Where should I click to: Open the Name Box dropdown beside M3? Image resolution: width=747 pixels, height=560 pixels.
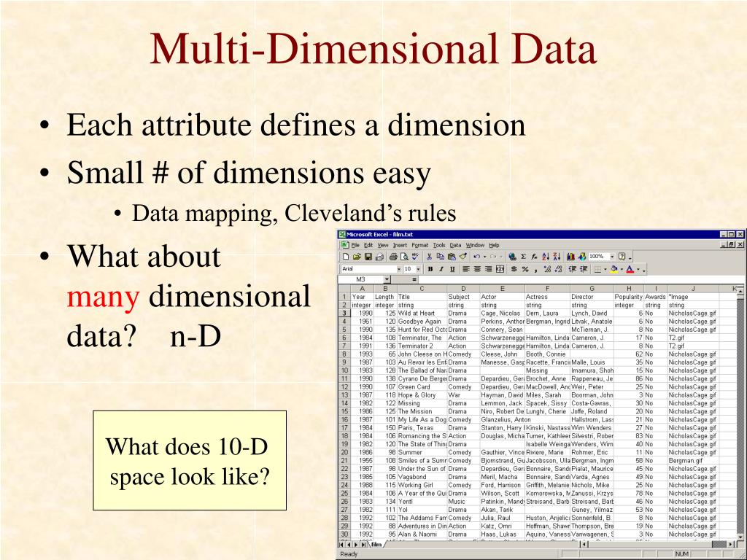coord(387,279)
